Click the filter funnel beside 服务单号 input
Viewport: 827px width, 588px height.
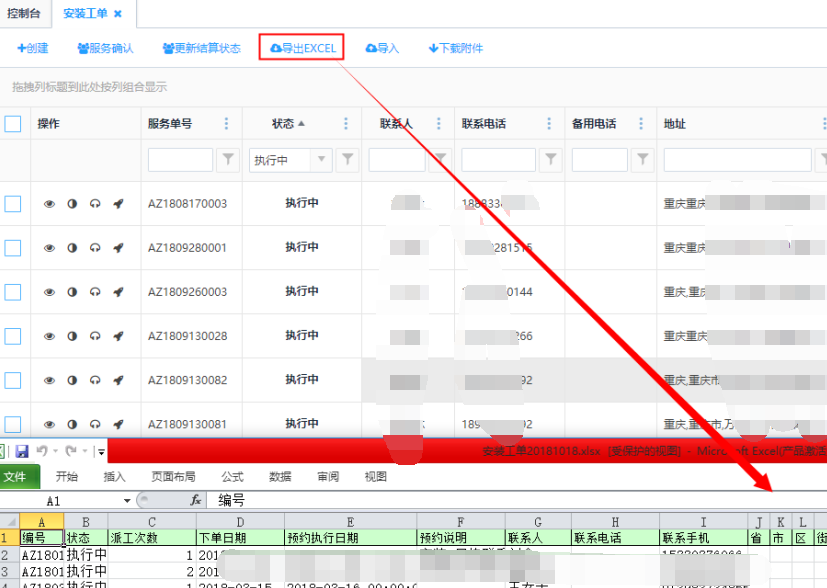point(228,160)
